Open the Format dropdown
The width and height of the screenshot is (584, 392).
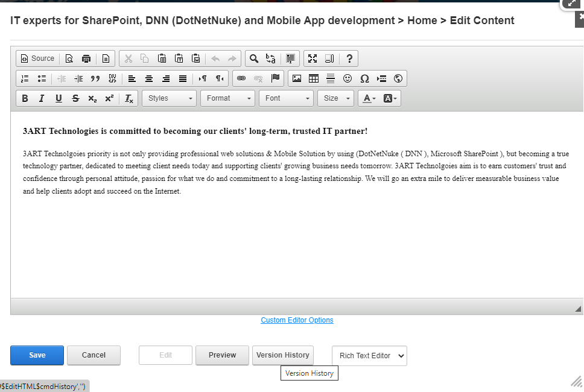227,98
